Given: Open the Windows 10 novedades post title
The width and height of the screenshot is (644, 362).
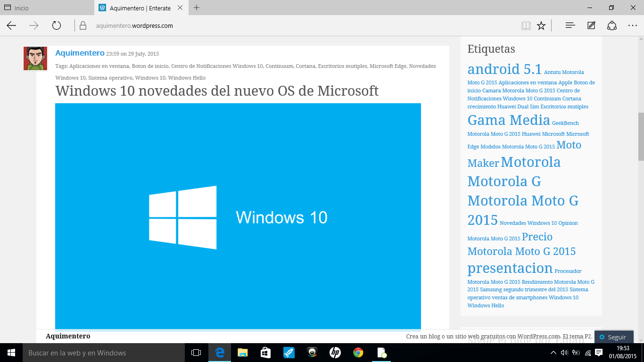Looking at the screenshot, I should (217, 90).
